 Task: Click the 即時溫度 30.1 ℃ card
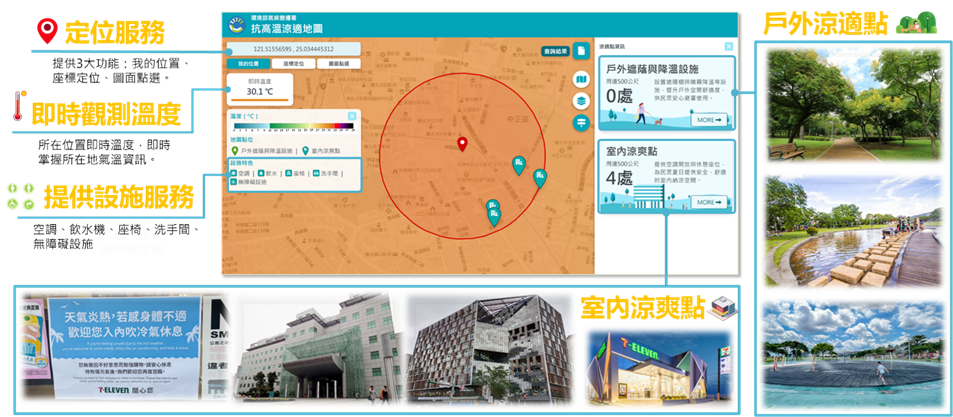260,89
